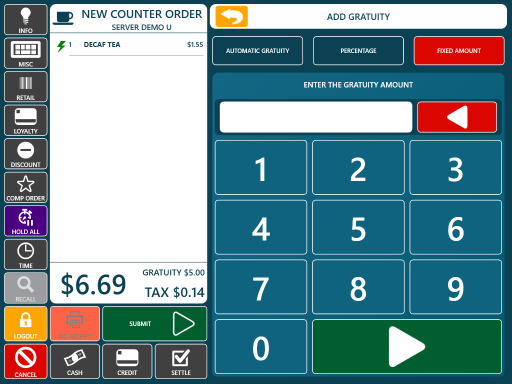
Task: Tap digit 5 on the keypad
Action: pos(358,227)
